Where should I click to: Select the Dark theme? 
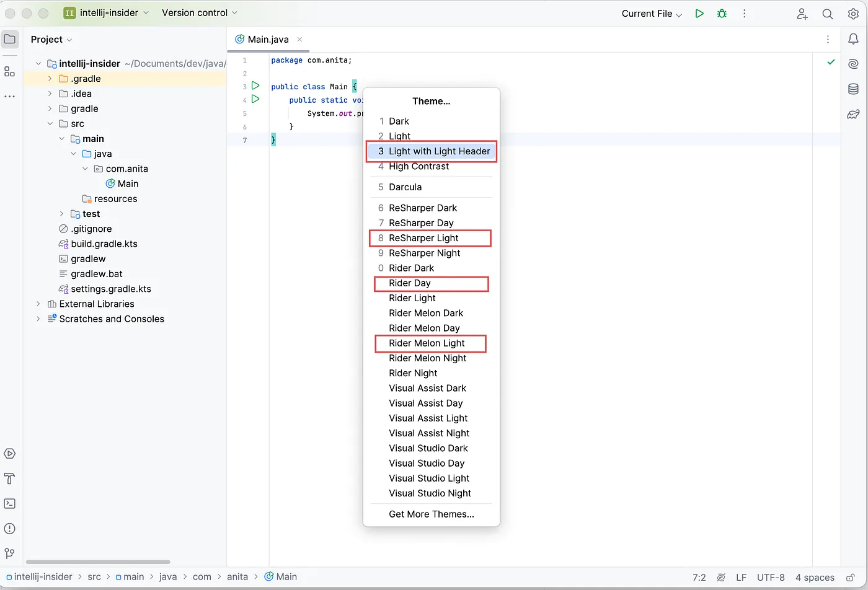[431, 121]
